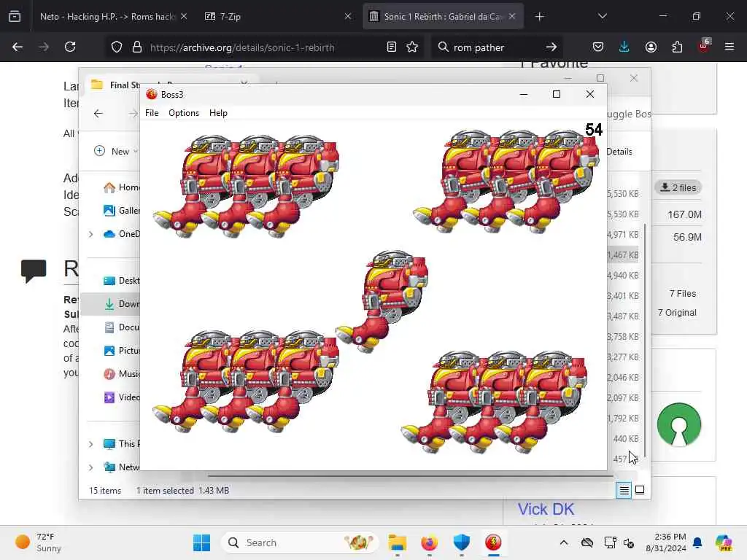Open Firefox recent browsing view icon
Image resolution: width=747 pixels, height=560 pixels.
[x=15, y=17]
